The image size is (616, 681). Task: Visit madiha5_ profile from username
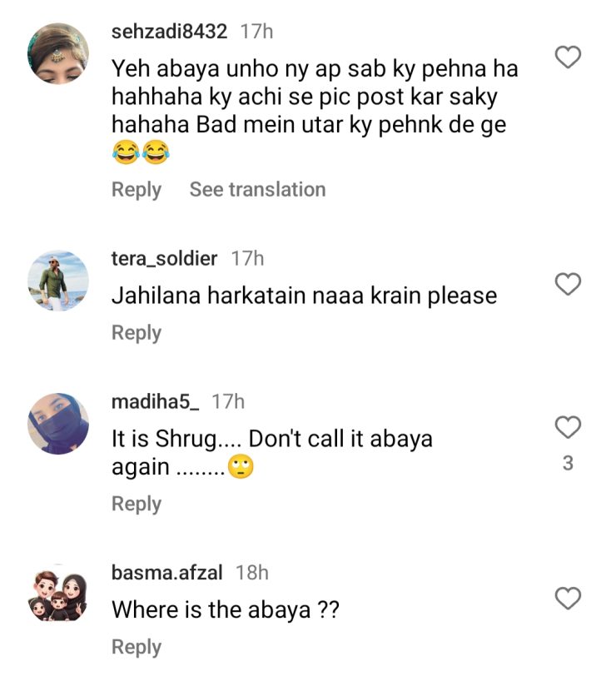point(156,402)
